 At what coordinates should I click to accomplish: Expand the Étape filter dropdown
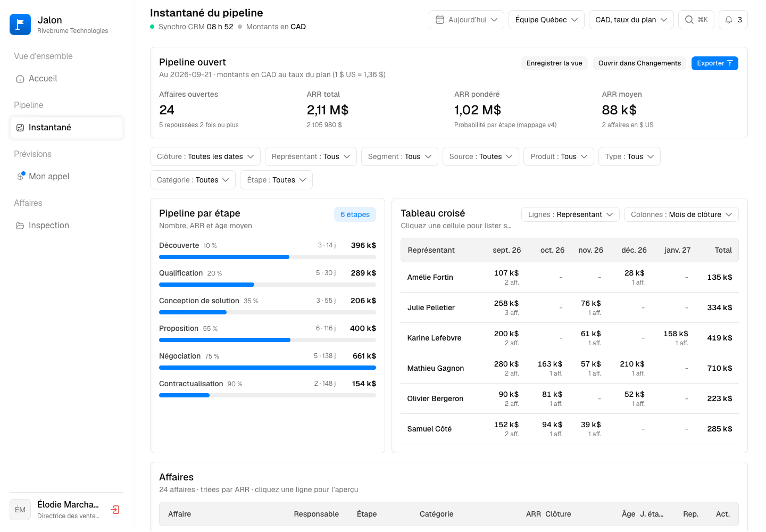click(276, 180)
